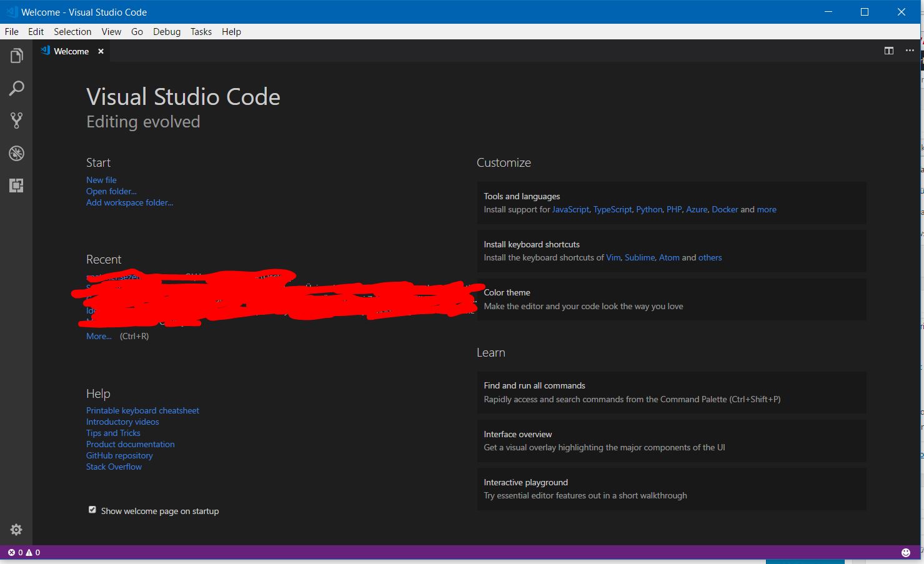Viewport: 924px width, 564px height.
Task: Click the VS Code logo in title bar
Action: [11, 12]
